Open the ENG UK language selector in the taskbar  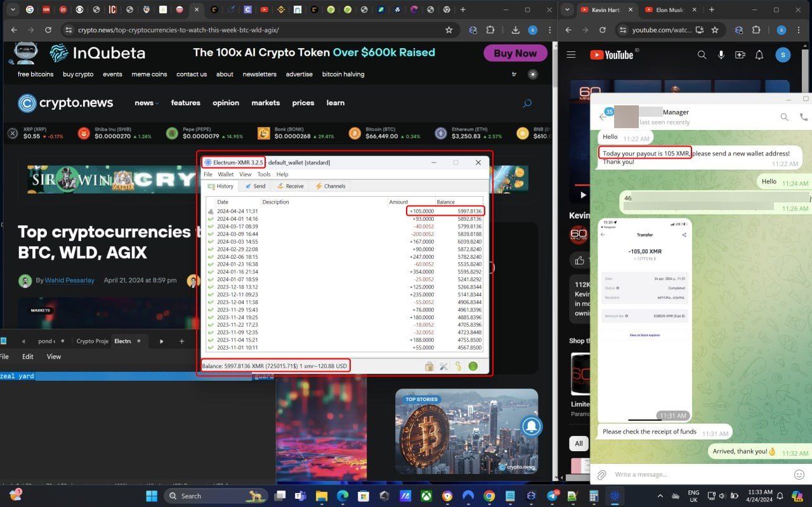(x=693, y=496)
